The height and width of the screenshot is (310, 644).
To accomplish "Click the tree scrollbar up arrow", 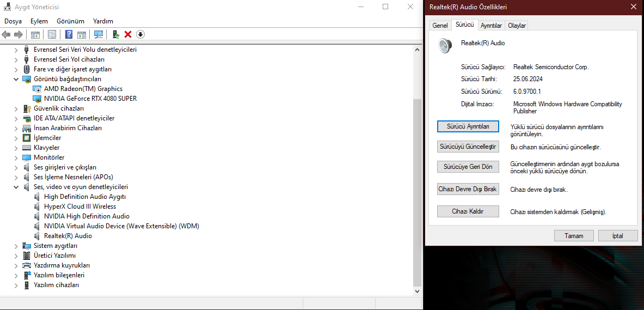I will pos(417,50).
